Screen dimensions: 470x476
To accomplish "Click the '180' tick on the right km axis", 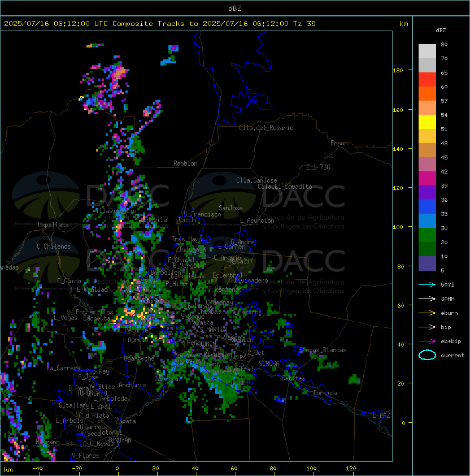I will coord(398,71).
